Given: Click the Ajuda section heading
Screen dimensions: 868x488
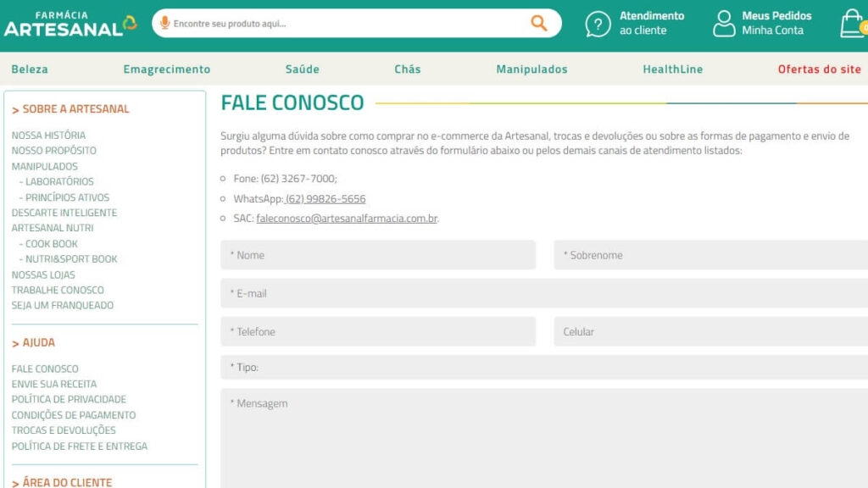Looking at the screenshot, I should pyautogui.click(x=33, y=342).
